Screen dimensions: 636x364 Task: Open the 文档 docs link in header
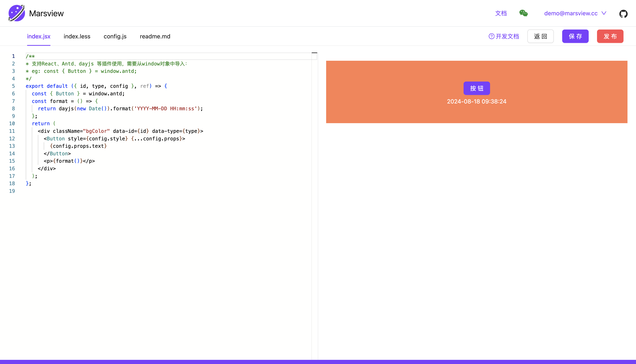click(x=501, y=13)
